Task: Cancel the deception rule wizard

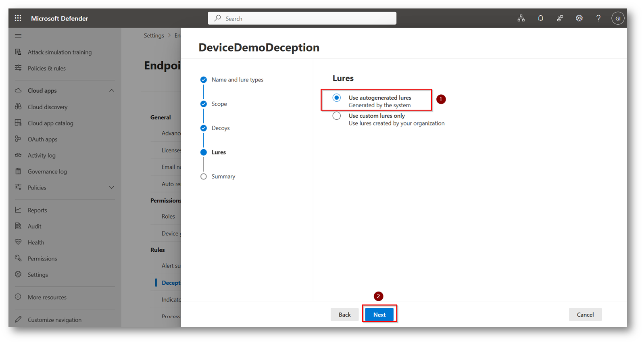Action: coord(585,315)
